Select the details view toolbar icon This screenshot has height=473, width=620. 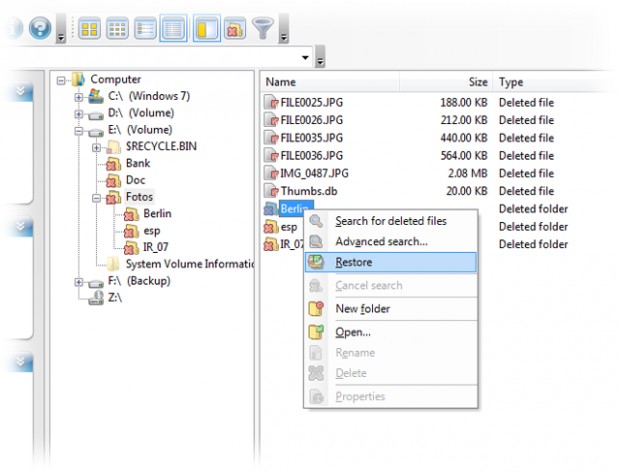[x=173, y=28]
